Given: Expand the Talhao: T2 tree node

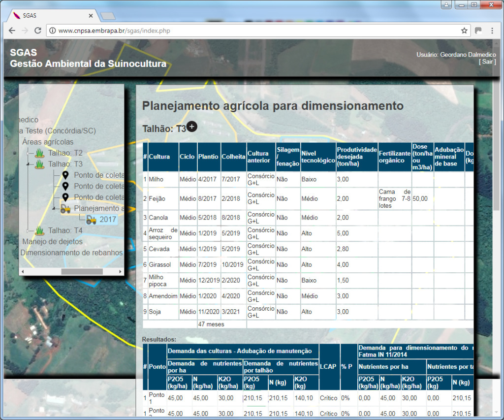Looking at the screenshot, I should click(28, 153).
